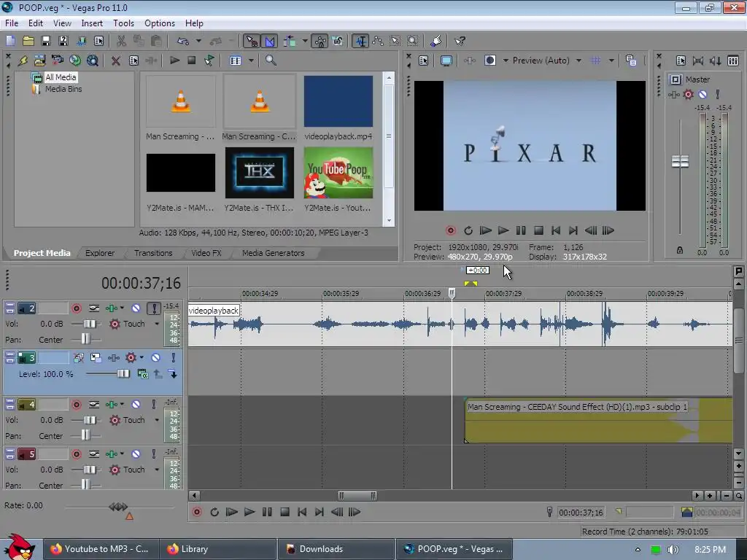The width and height of the screenshot is (747, 560).
Task: Open the preview Overlays grid dropdown arrow
Action: [611, 61]
